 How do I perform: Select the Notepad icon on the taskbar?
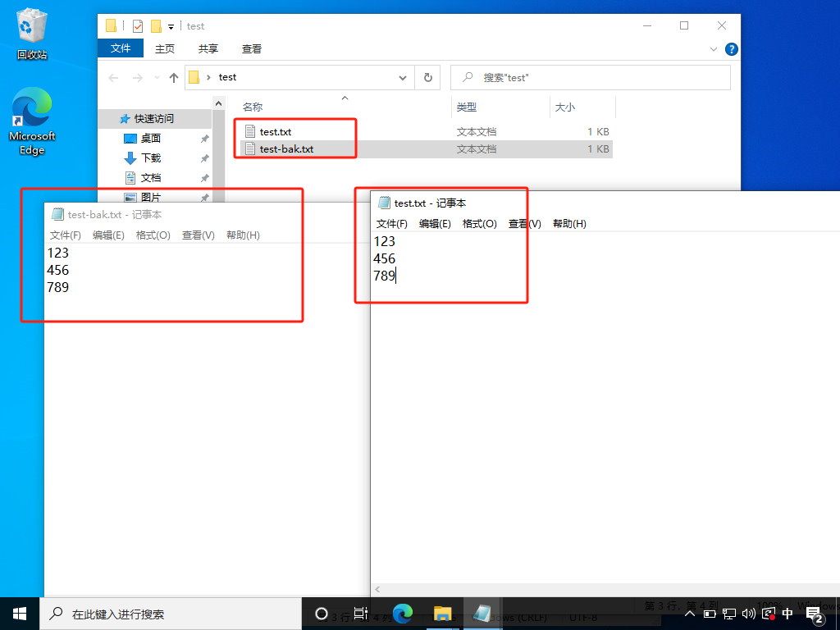(x=482, y=613)
